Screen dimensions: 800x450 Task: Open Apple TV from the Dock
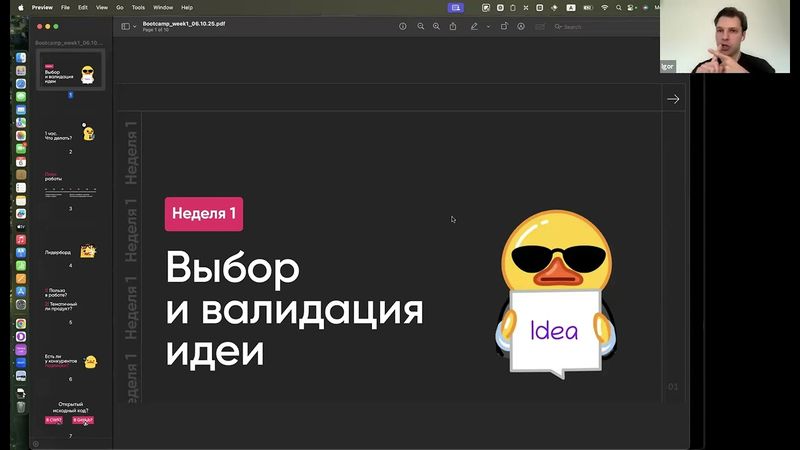21,227
